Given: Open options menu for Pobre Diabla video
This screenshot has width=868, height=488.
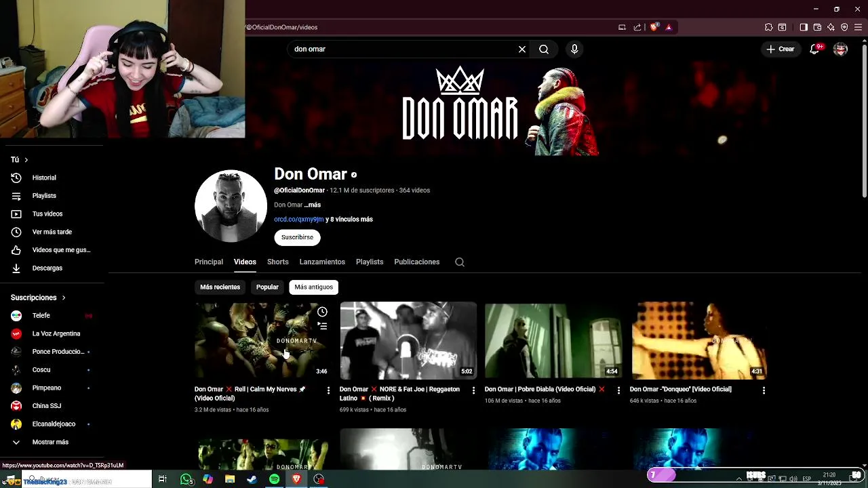Looking at the screenshot, I should [x=618, y=390].
